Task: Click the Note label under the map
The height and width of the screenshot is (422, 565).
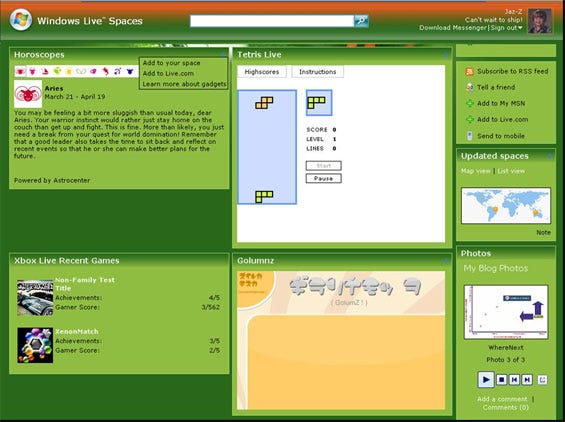Action: coord(543,232)
